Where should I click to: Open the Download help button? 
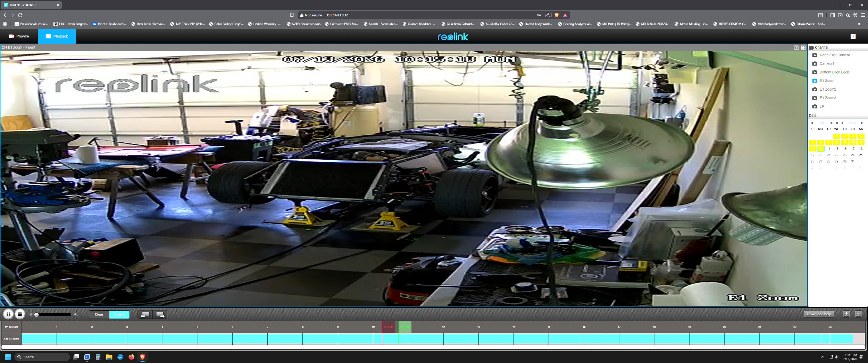tap(819, 314)
